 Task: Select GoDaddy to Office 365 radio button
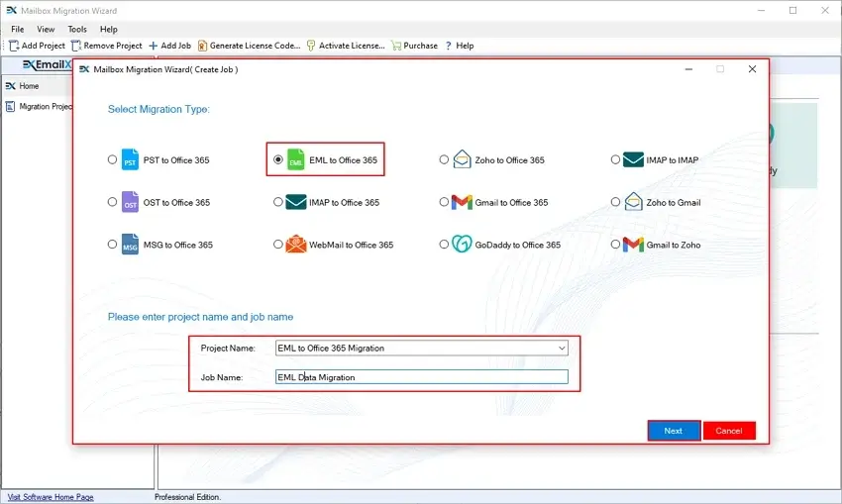[444, 245]
